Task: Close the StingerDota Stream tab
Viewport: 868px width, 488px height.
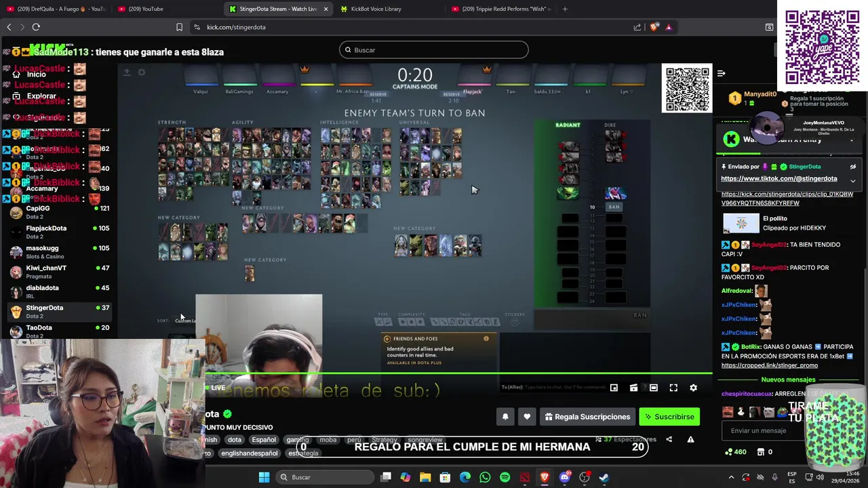Action: [x=325, y=9]
